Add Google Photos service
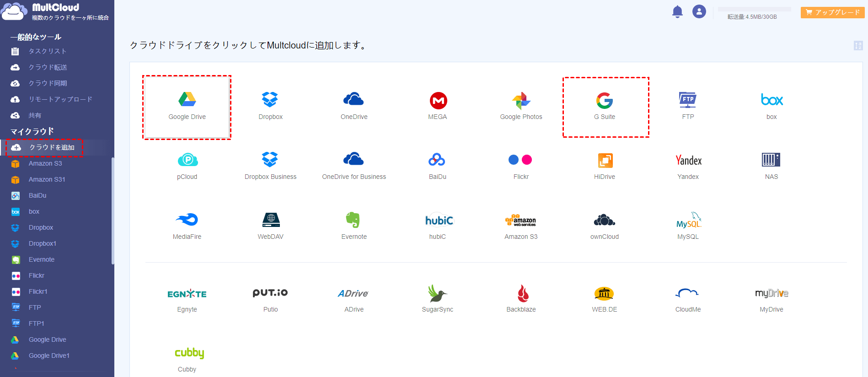Screen dimensions: 868x377 521,107
